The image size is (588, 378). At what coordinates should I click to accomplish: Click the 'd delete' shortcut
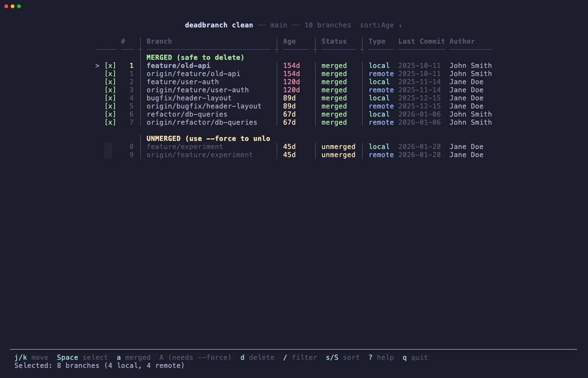tap(257, 357)
